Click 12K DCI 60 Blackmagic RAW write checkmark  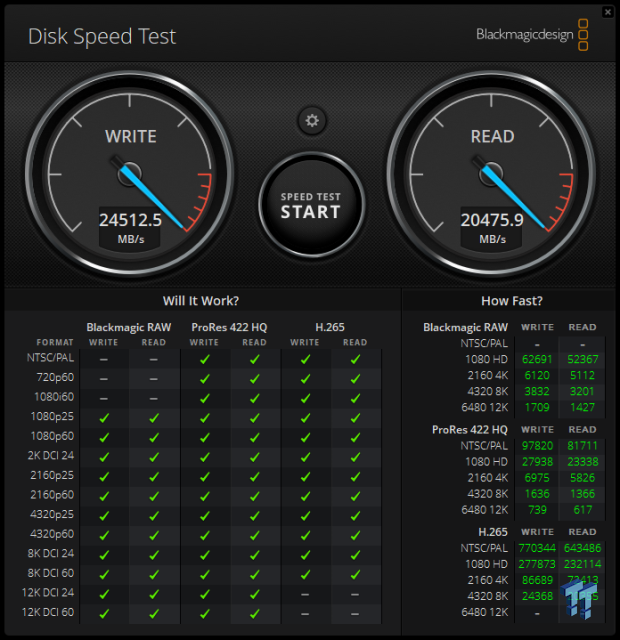tap(104, 613)
